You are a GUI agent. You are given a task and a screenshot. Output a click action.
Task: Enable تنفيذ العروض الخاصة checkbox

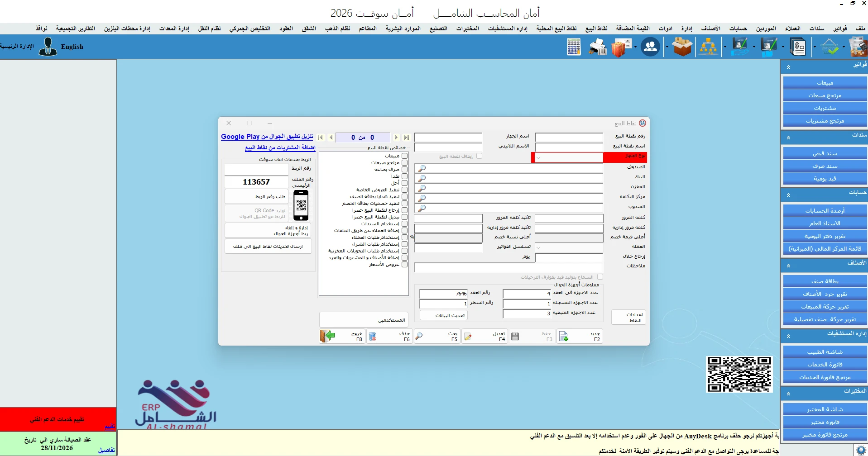click(404, 190)
